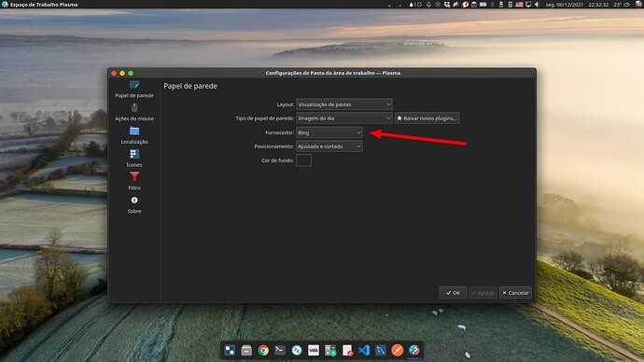Maximize window using green button
This screenshot has width=644, height=362.
click(131, 73)
